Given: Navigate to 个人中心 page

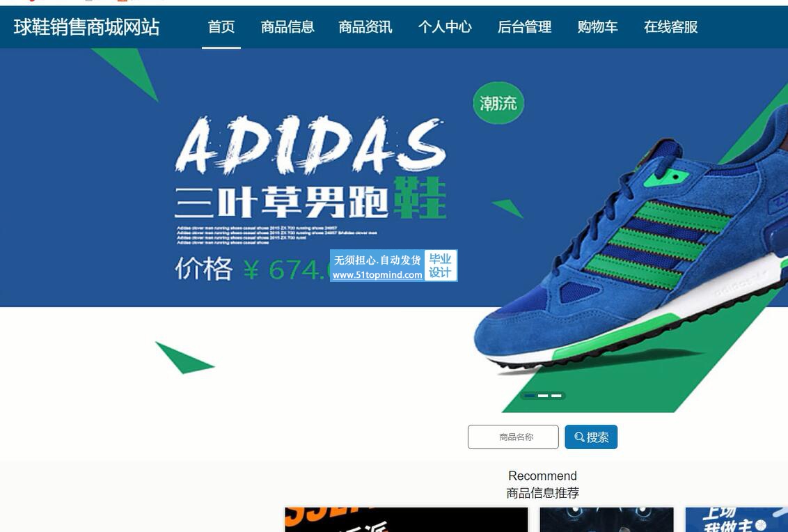Looking at the screenshot, I should click(445, 27).
